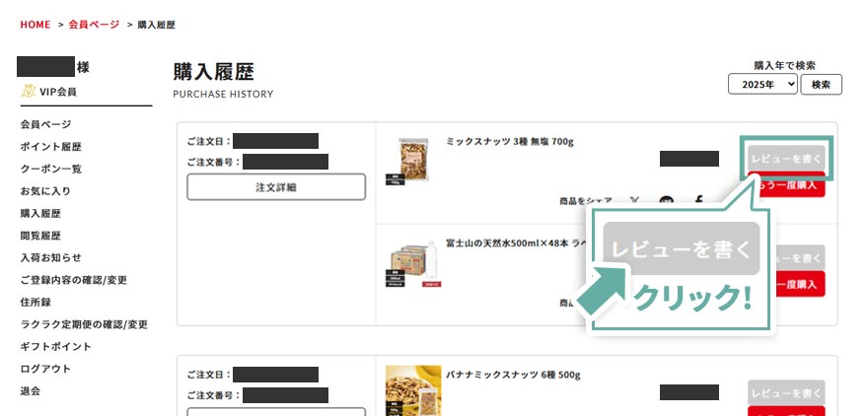This screenshot has height=416, width=868.
Task: Open ラクラク定期便の確認/変更 menu item
Action: point(84,324)
